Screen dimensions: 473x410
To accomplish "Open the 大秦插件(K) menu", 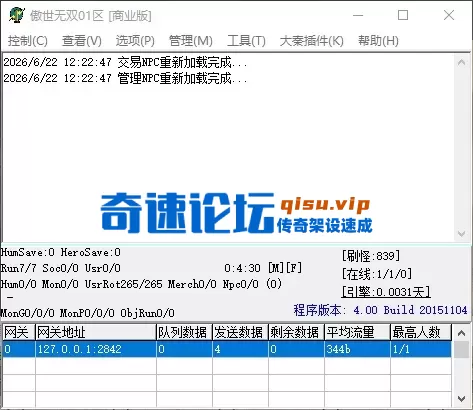I will point(312,41).
